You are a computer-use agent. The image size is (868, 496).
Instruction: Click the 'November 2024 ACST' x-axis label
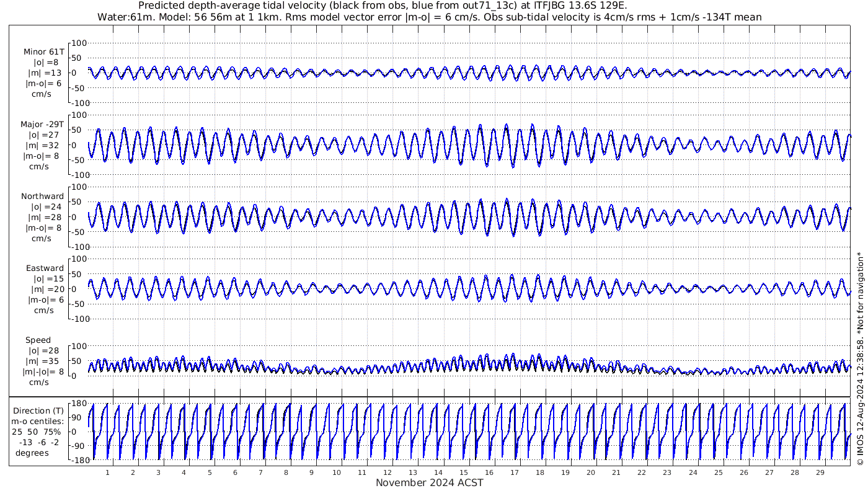tap(430, 482)
